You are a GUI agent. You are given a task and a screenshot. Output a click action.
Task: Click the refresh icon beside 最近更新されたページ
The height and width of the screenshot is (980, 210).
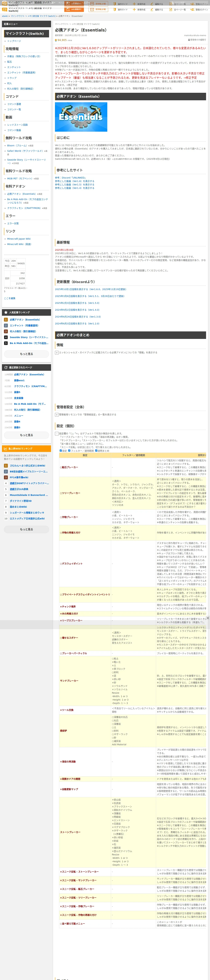coord(6,367)
